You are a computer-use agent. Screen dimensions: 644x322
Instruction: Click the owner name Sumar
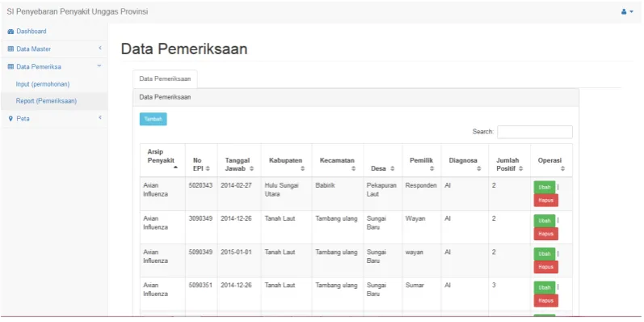(x=415, y=286)
